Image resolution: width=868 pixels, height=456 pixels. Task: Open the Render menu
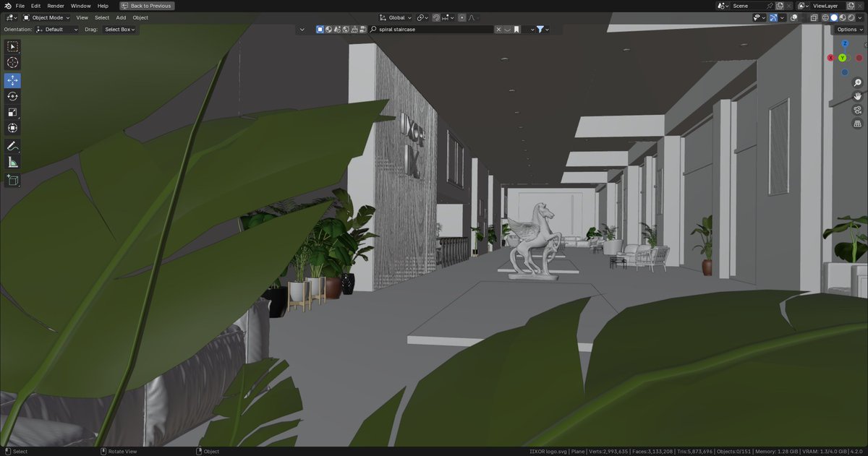(x=55, y=5)
